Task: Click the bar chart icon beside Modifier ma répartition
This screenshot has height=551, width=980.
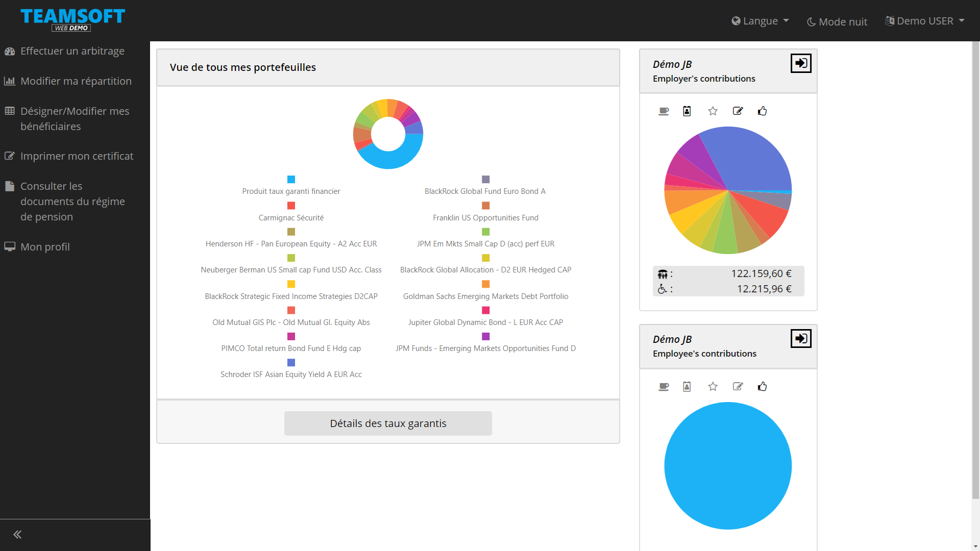Action: (x=10, y=81)
